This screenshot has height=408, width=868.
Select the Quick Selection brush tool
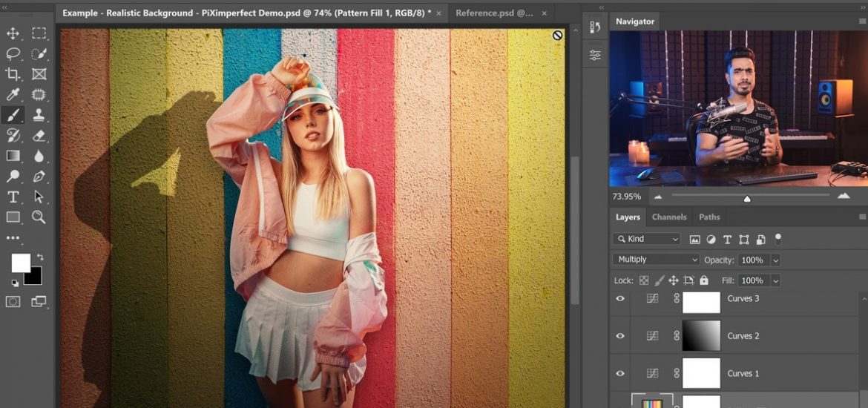pos(39,53)
